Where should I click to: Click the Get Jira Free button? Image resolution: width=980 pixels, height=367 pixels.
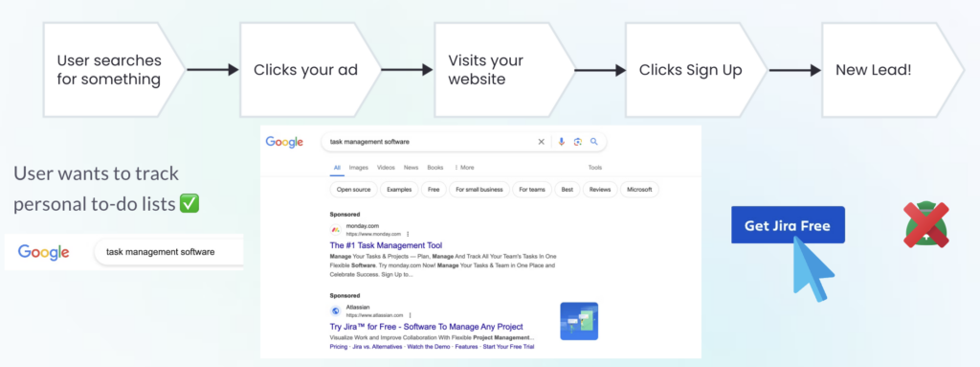(789, 225)
